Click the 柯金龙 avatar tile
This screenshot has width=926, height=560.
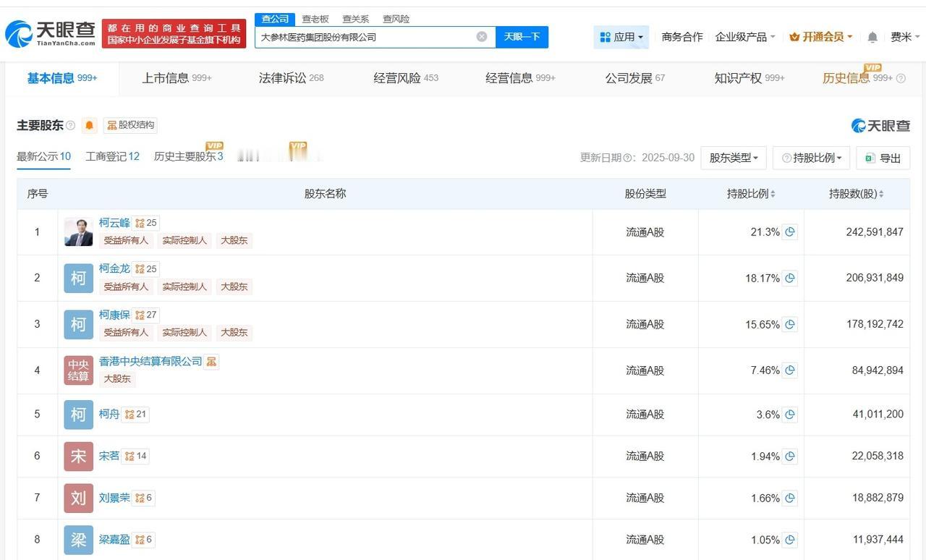coord(78,278)
